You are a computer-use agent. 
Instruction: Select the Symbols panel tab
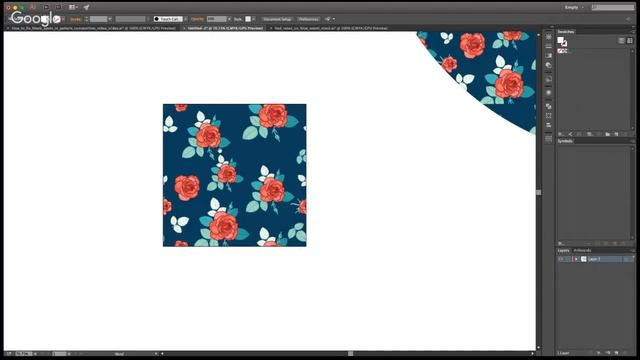tap(565, 141)
